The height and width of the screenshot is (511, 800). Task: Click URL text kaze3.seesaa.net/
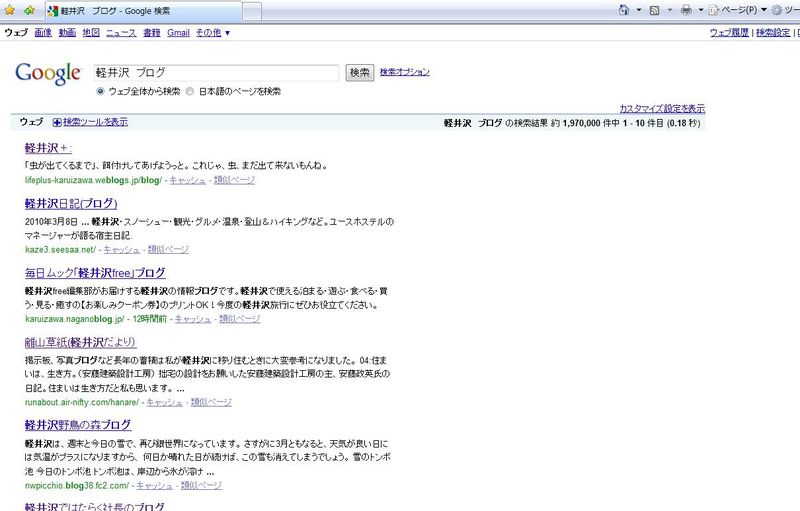[x=60, y=249]
